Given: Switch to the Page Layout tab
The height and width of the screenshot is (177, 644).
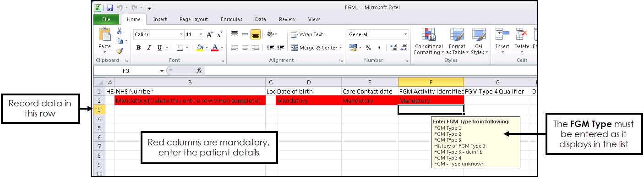Looking at the screenshot, I should coord(194,19).
